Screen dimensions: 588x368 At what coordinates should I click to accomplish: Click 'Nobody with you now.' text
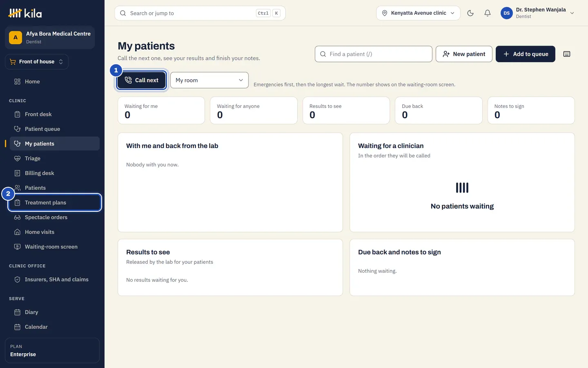152,165
